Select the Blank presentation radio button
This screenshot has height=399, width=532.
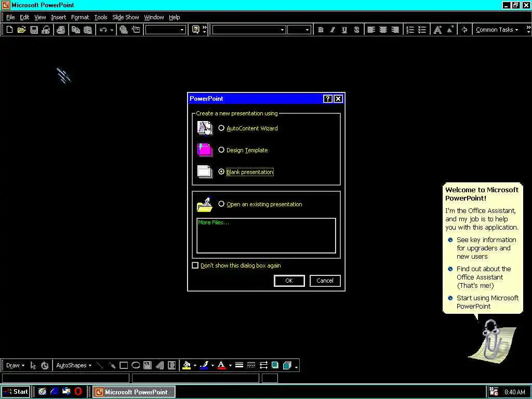pos(221,171)
